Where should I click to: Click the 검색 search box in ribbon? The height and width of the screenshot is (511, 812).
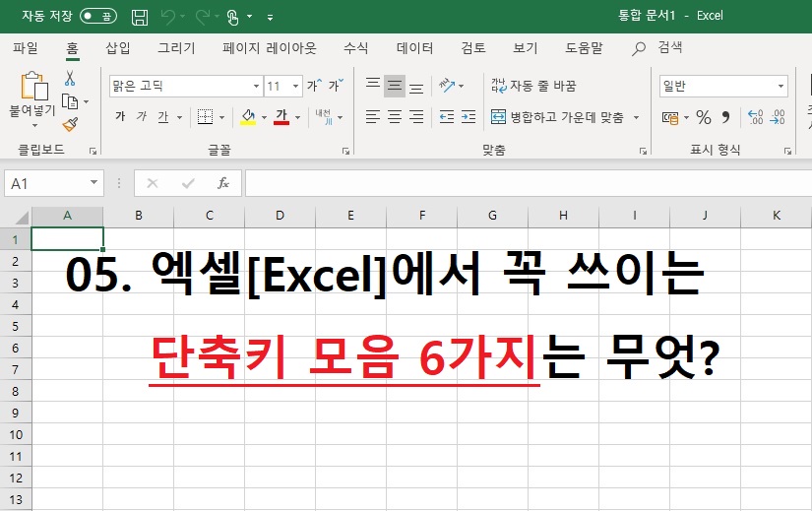657,47
